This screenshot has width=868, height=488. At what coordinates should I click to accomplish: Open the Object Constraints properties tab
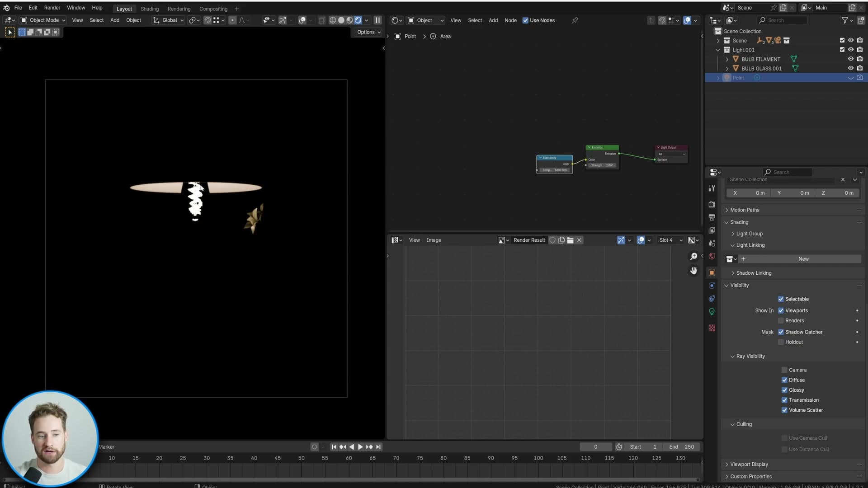pos(712,299)
